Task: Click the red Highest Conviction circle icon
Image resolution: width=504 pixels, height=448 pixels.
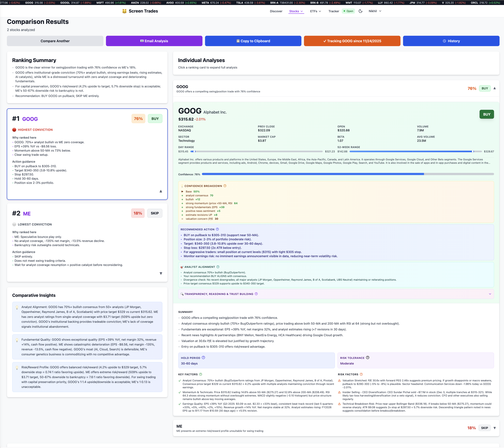Action: pyautogui.click(x=14, y=130)
